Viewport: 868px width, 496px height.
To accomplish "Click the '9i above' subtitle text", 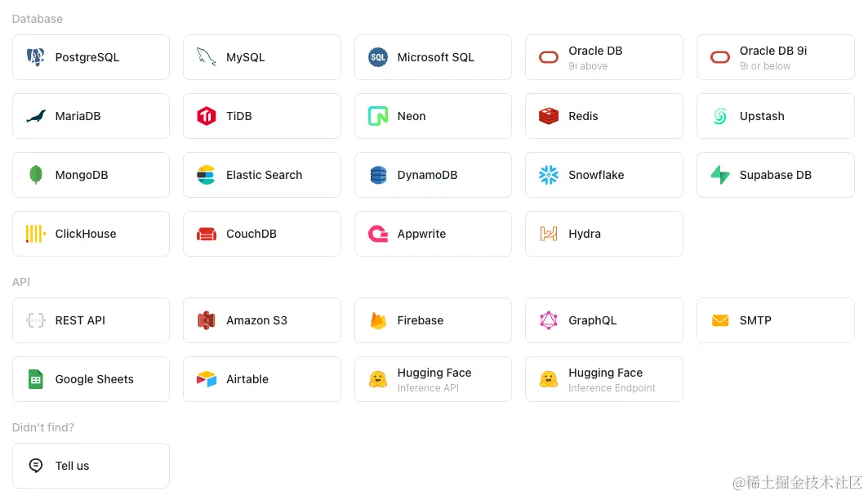I will (588, 66).
